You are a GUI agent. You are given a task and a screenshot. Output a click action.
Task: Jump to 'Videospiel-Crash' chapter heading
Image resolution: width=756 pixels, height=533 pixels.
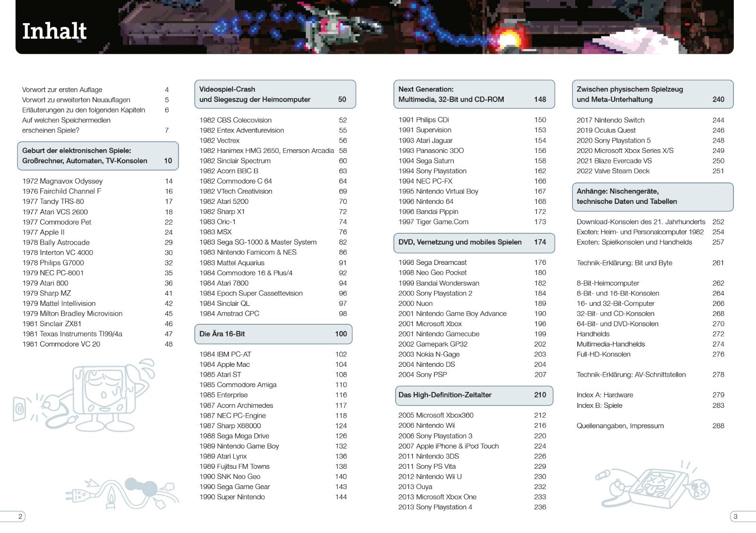[x=275, y=94]
